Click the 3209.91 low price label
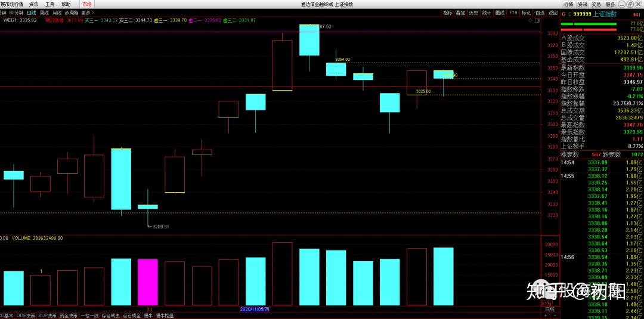 pos(160,226)
